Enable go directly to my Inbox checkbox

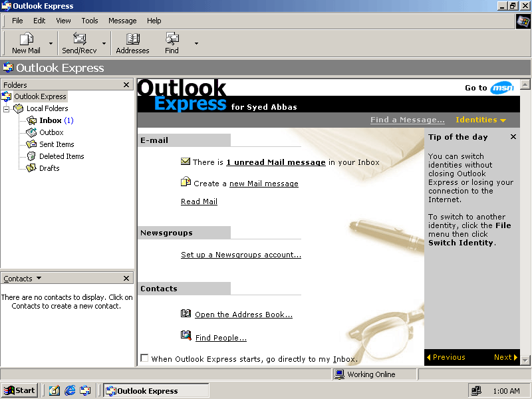144,358
